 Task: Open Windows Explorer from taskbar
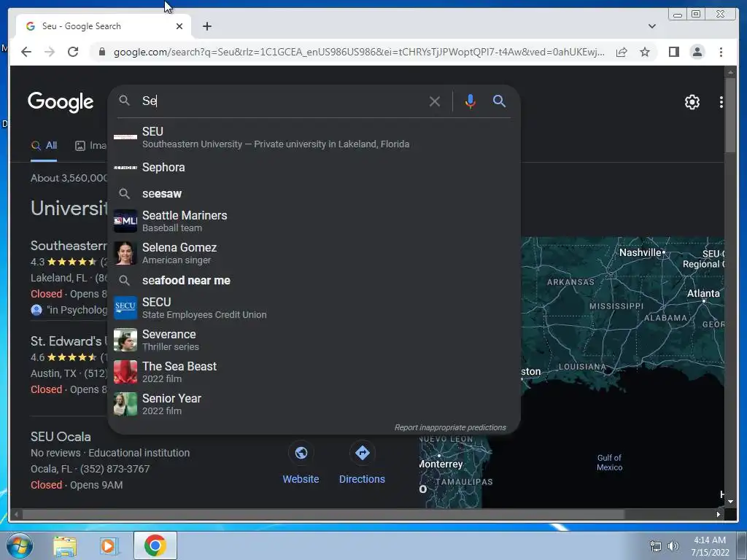(64, 545)
